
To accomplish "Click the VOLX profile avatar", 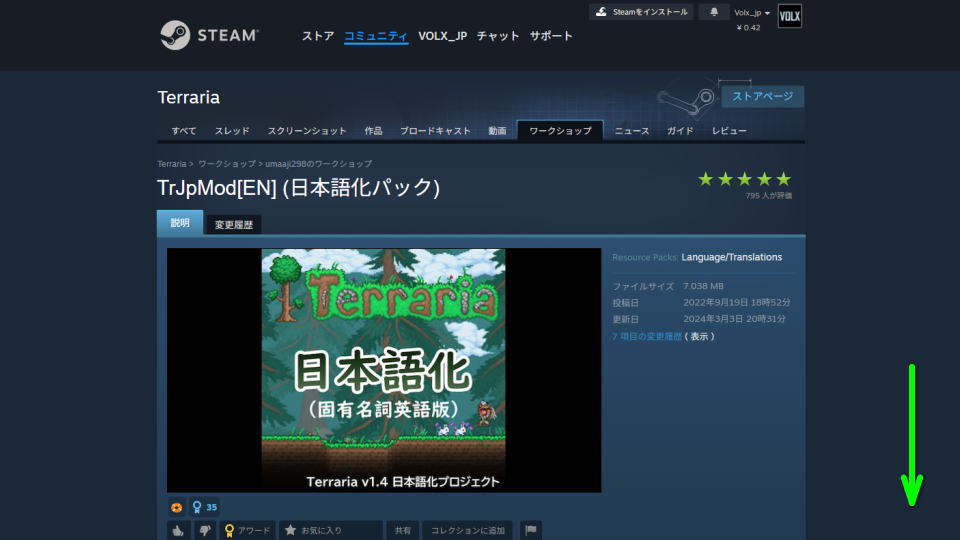I will pos(789,16).
